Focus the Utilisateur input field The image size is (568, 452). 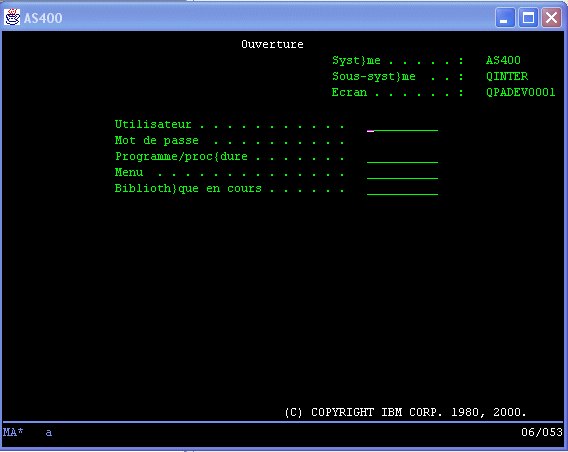pyautogui.click(x=402, y=125)
